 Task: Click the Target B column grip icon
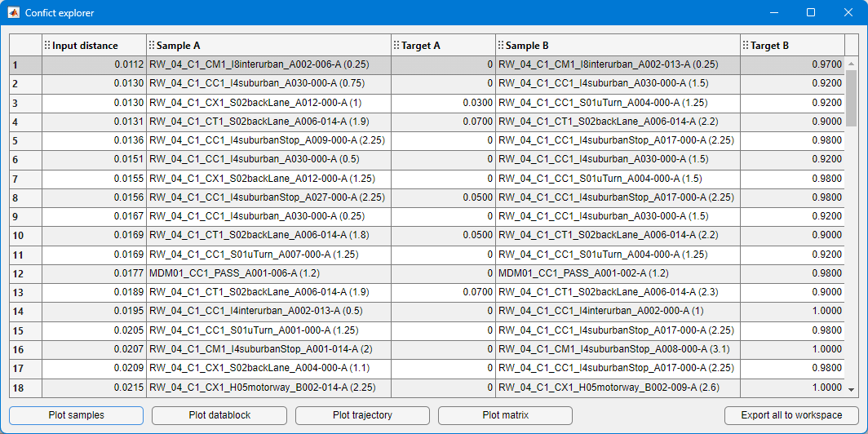click(746, 46)
